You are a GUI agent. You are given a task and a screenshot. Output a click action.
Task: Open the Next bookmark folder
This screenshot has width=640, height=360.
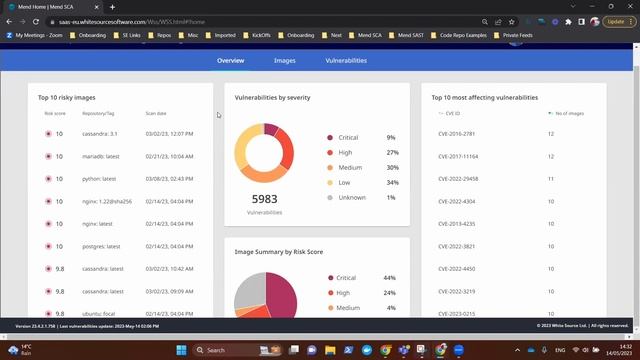pyautogui.click(x=332, y=36)
